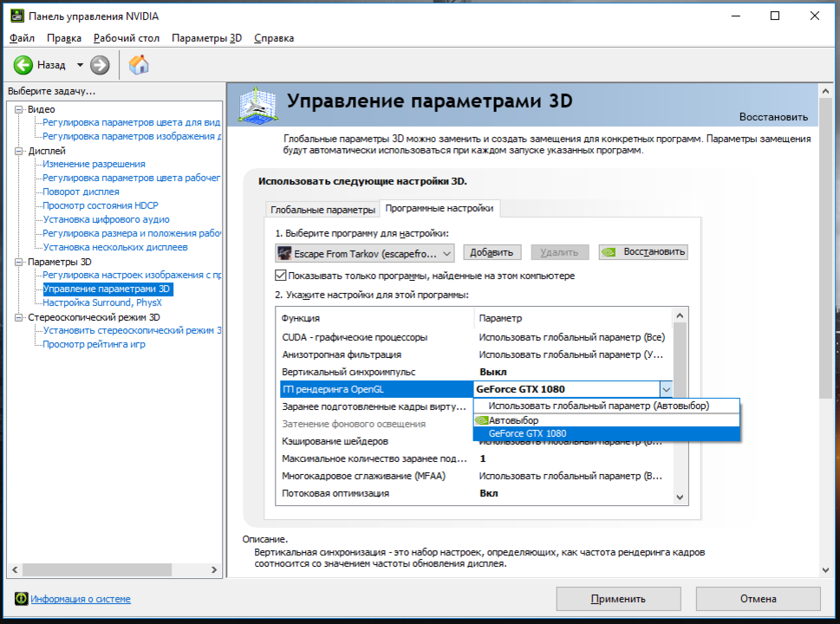Open the Back history dropdown arrow
Image resolution: width=840 pixels, height=624 pixels.
(x=80, y=65)
